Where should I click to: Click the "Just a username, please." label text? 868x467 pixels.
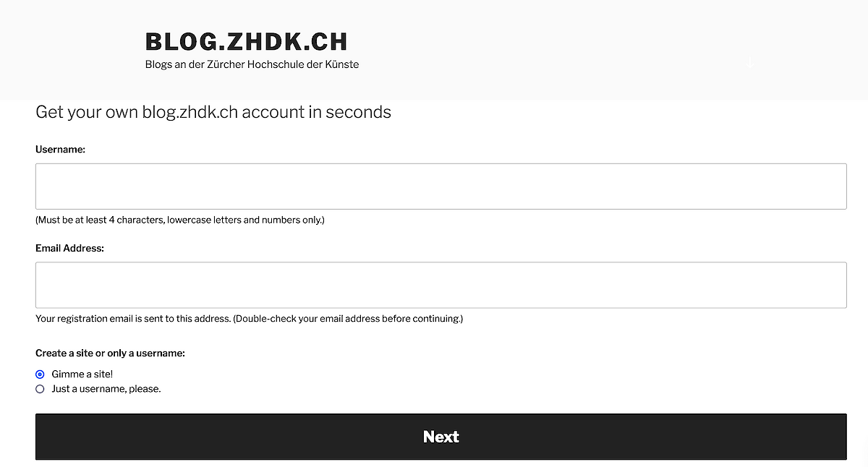106,389
